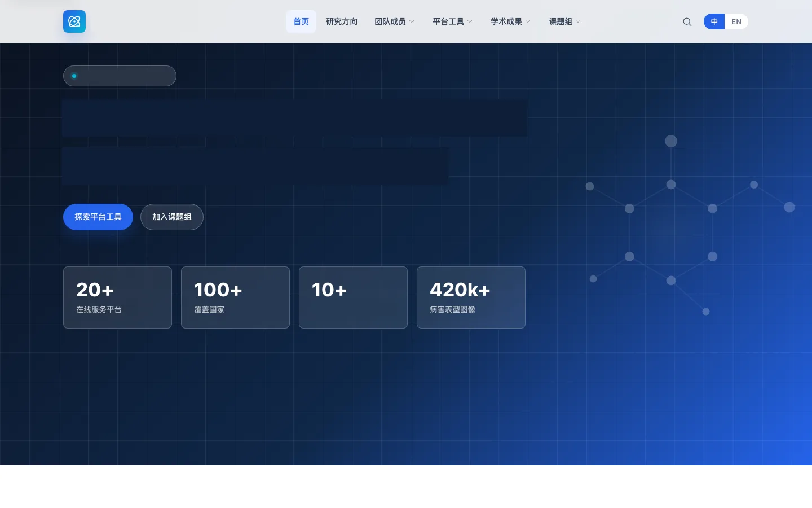Expand 团队成员 dropdown
Screen dimensions: 812x508
394,21
